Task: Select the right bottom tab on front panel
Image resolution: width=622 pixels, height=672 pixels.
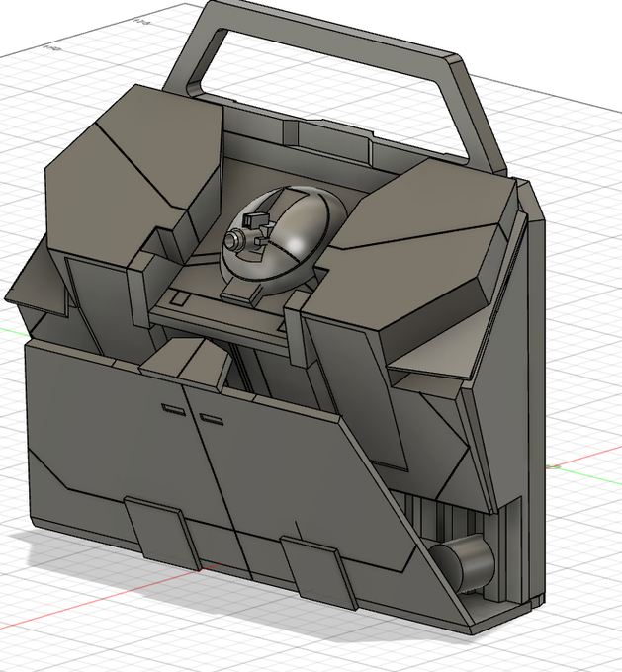Action: 319,572
